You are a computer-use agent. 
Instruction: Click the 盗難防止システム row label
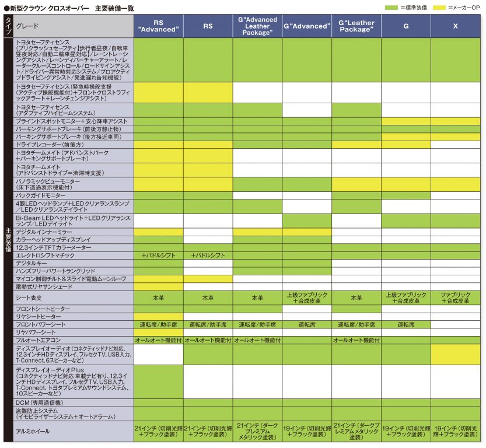pos(73,414)
